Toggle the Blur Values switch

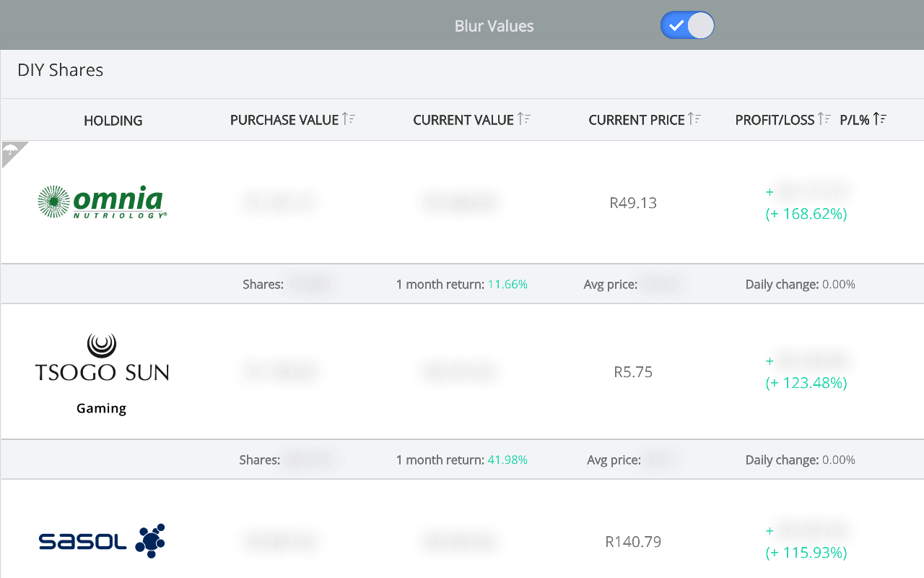click(x=687, y=25)
